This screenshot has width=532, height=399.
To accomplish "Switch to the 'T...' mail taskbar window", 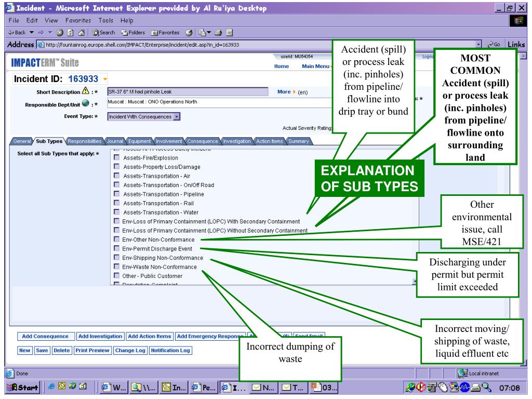I will tap(293, 387).
